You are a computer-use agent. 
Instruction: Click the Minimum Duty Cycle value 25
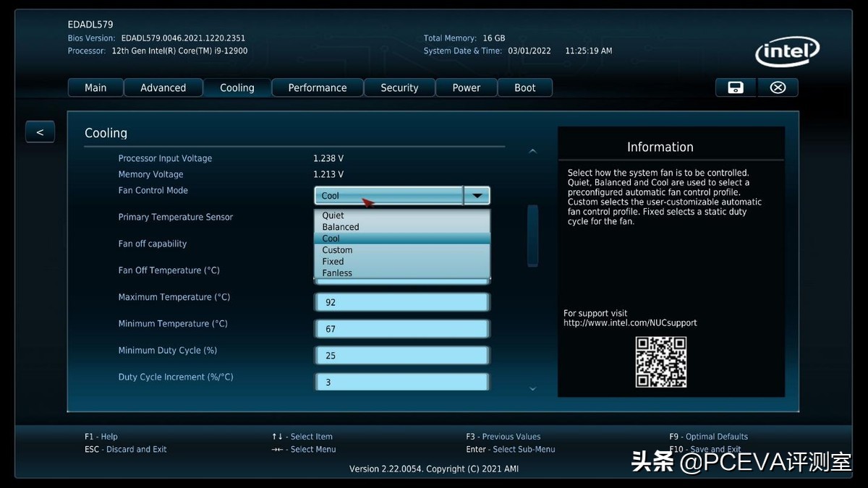tap(401, 356)
